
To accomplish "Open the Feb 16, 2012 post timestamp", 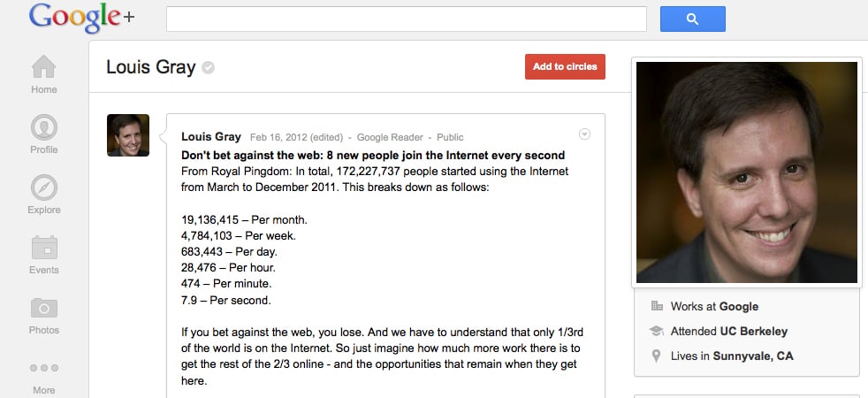I will (x=277, y=138).
